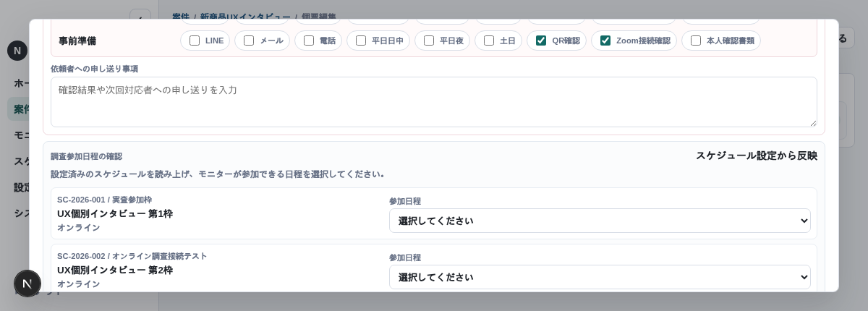
Task: Click the N avatar icon at bottom left
Action: tap(27, 284)
